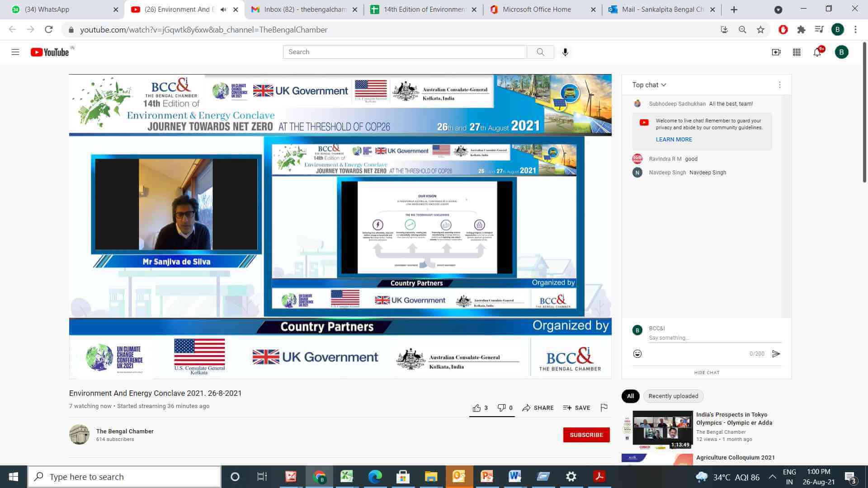
Task: Open the Chrome extensions puzzle icon
Action: [801, 30]
